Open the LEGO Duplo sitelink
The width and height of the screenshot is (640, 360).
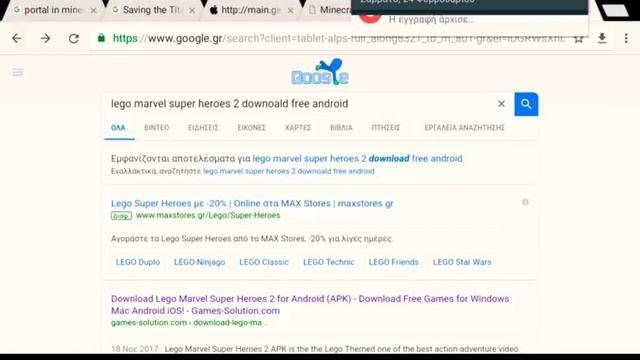138,262
